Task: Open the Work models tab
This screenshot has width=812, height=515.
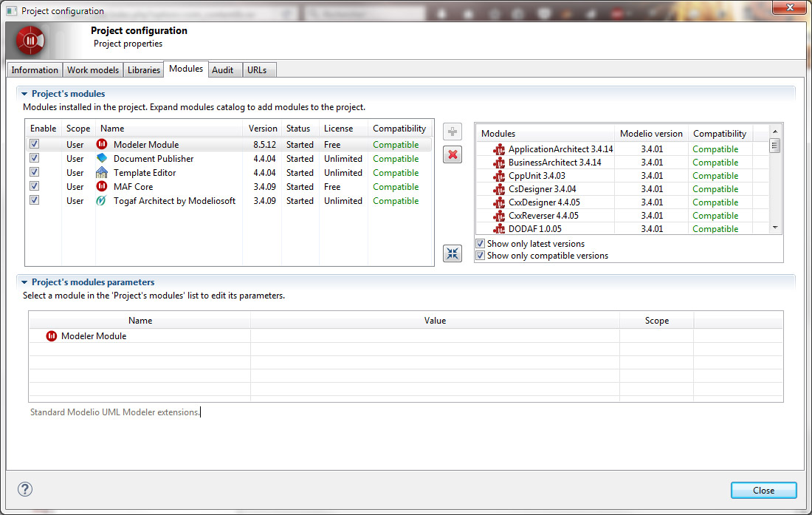Action: click(93, 70)
